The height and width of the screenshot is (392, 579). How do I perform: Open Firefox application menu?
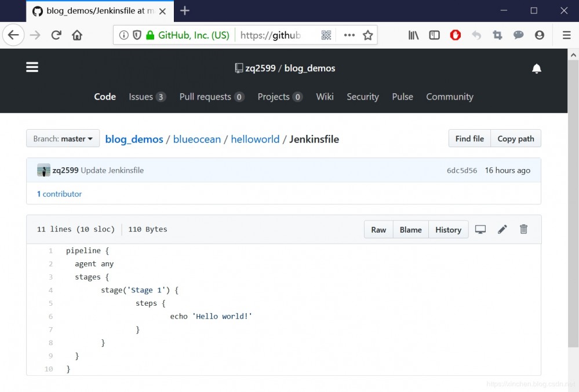point(566,35)
